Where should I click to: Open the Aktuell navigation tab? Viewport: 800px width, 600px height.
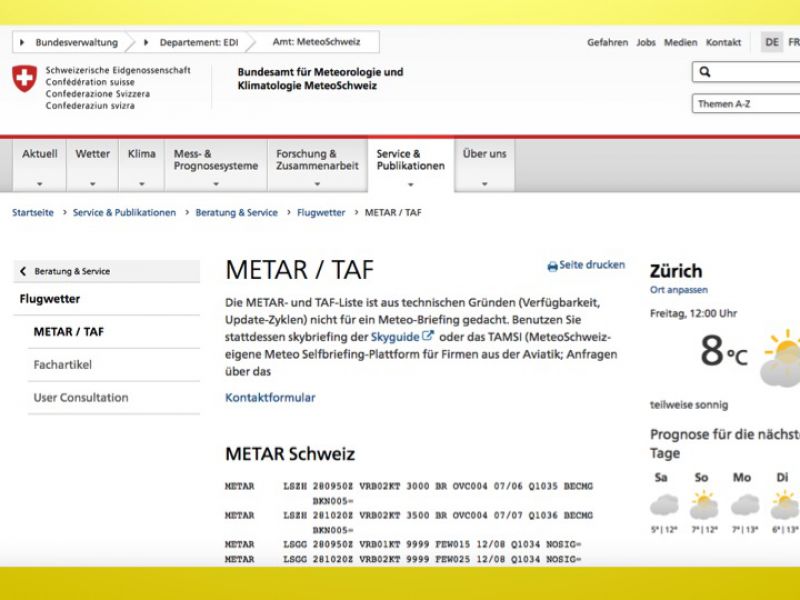click(39, 165)
